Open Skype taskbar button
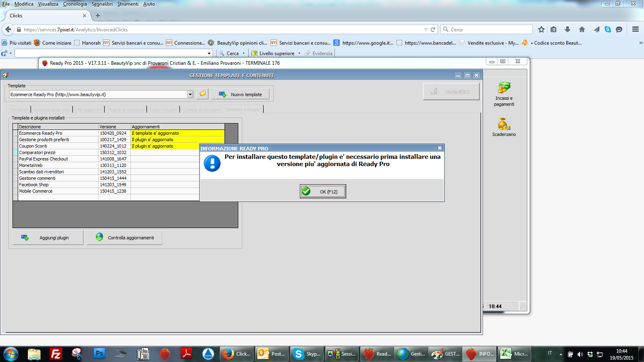 (307, 354)
